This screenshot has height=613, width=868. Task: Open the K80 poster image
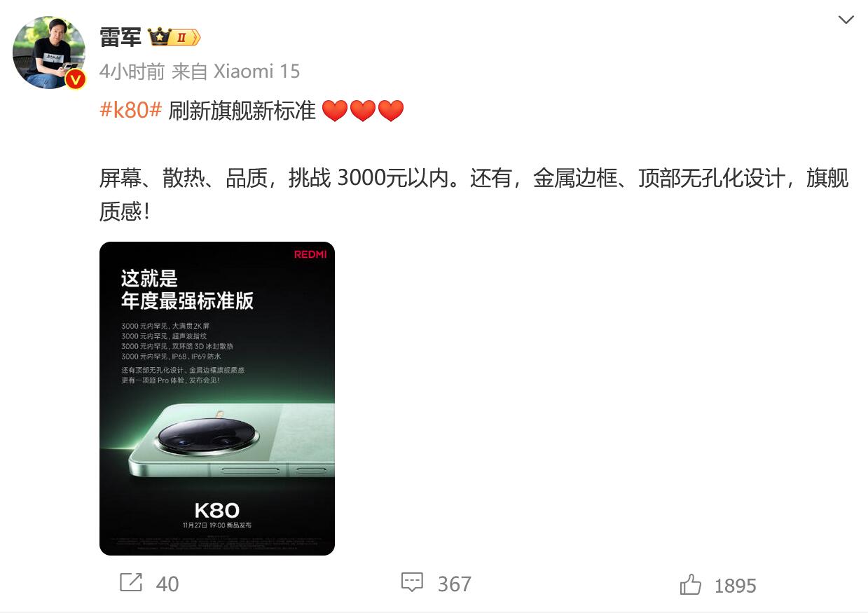[x=217, y=399]
